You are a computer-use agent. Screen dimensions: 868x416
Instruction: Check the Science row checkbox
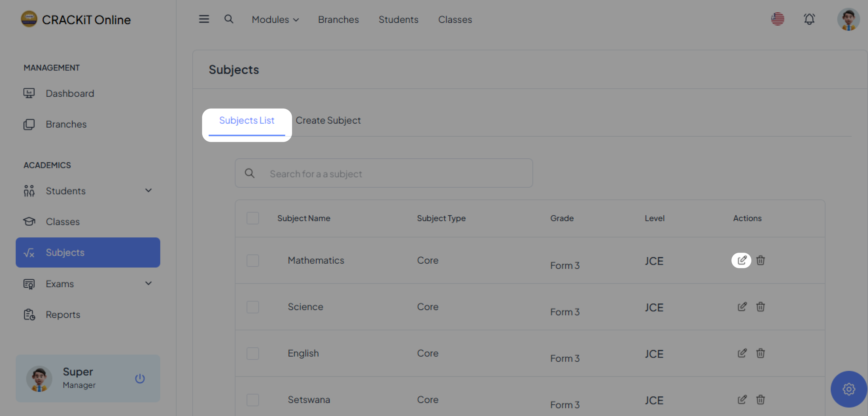pos(252,307)
